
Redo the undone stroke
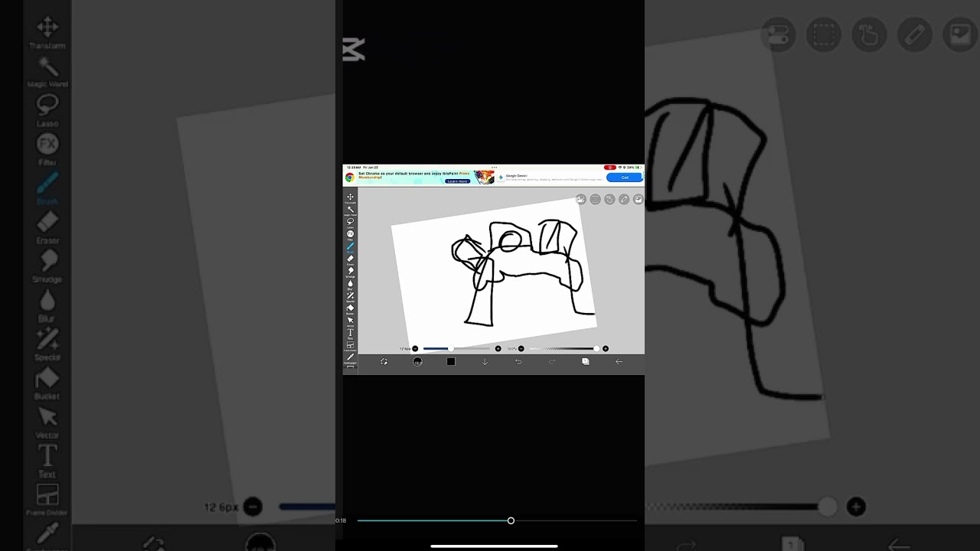[552, 362]
